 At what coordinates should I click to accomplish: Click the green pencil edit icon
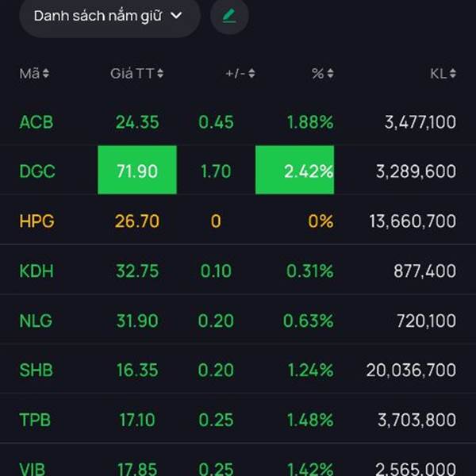pos(229,16)
